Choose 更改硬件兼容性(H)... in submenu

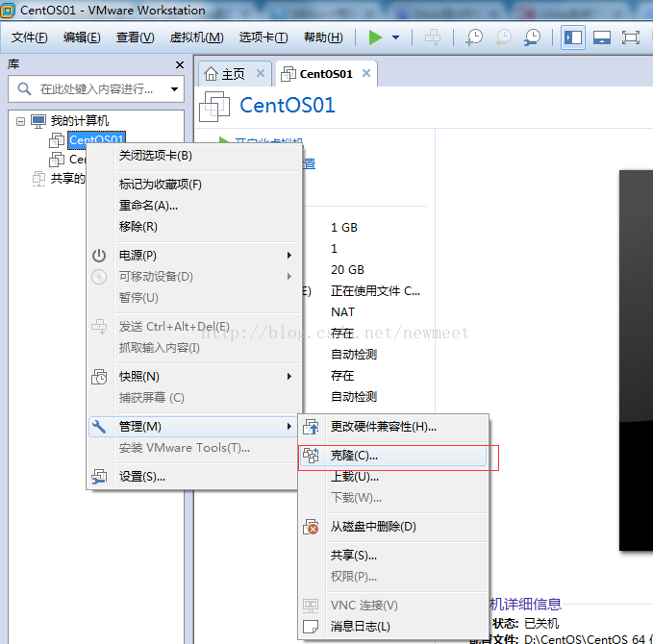tap(393, 427)
